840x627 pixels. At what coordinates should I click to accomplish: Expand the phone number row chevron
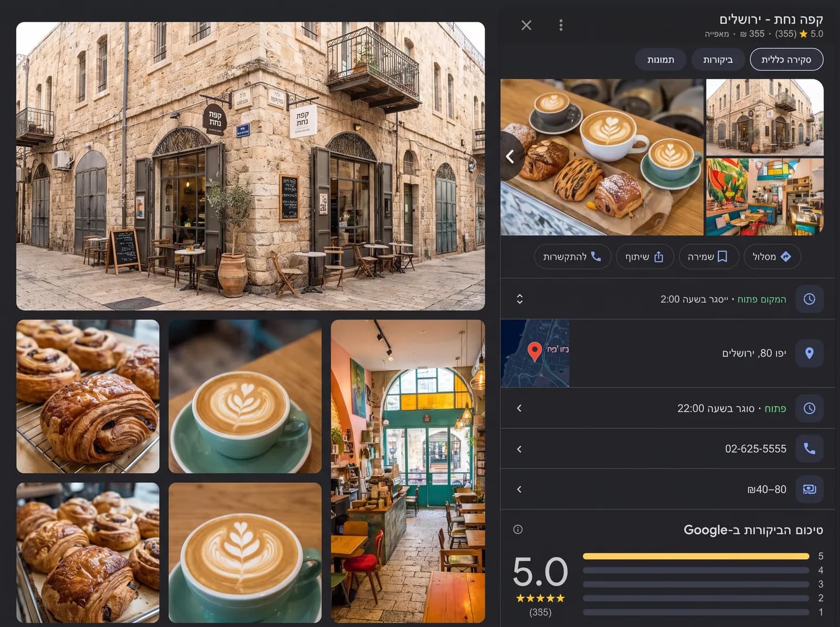519,449
